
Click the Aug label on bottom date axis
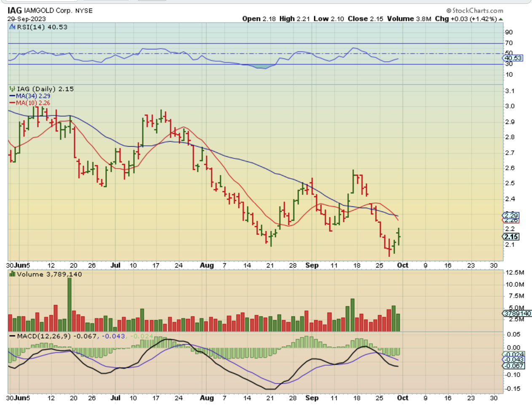pyautogui.click(x=207, y=398)
